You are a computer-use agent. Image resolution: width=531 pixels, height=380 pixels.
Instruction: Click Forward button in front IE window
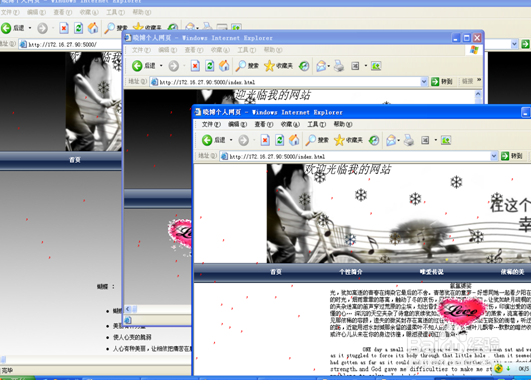(243, 140)
